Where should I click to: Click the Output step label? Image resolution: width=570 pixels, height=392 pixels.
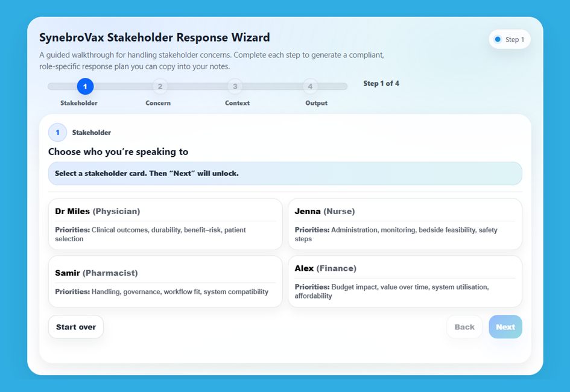[x=316, y=103]
